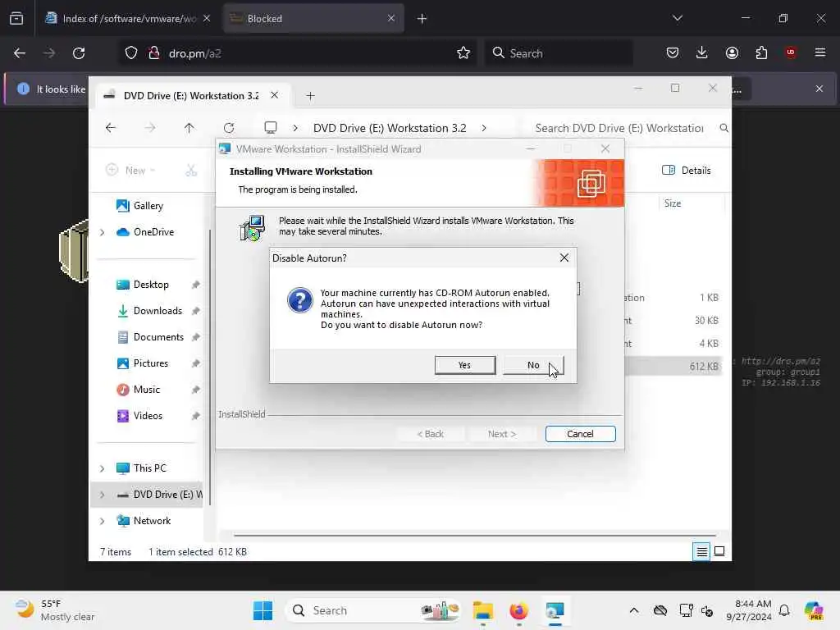Open the Firefox downloads panel
Screen dimensions: 840x630
pos(702,53)
